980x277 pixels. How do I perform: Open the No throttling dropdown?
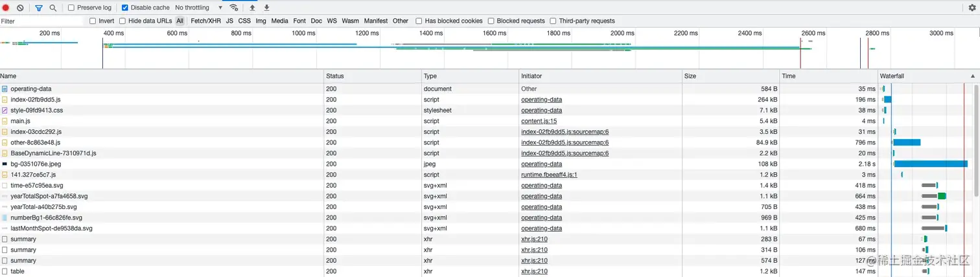pyautogui.click(x=198, y=8)
